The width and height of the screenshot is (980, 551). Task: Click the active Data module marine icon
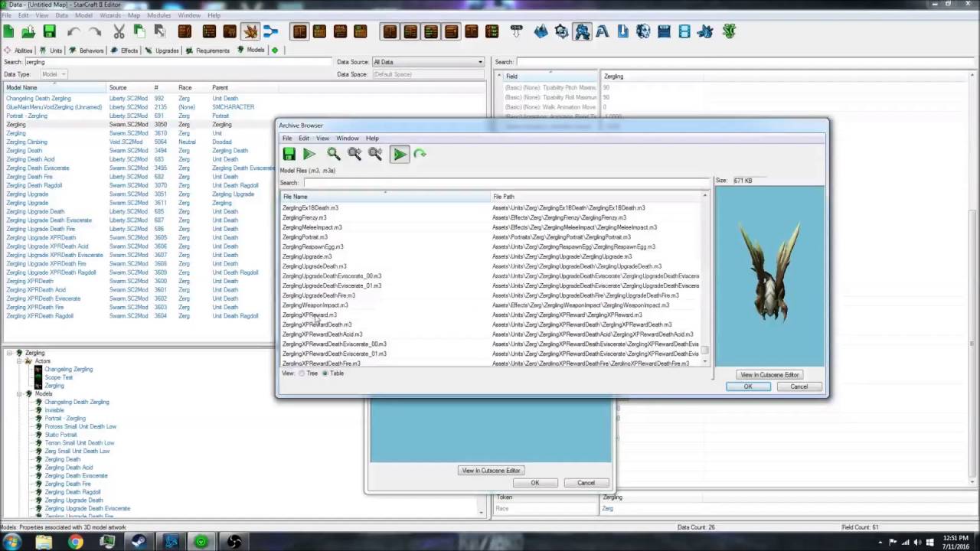[x=583, y=31]
